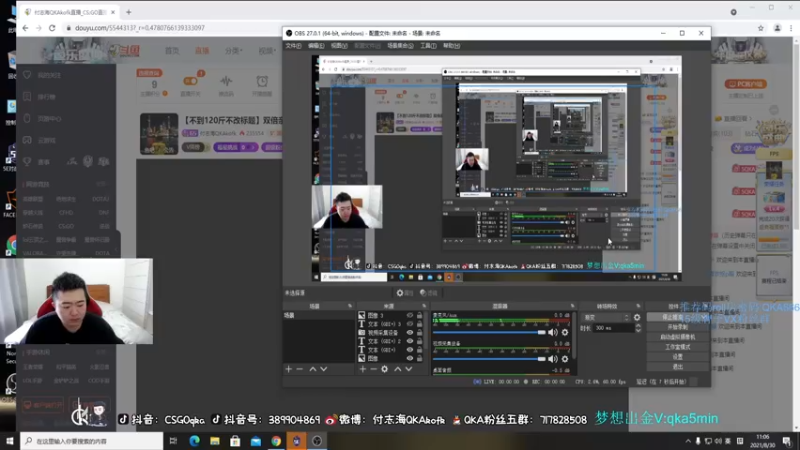Click the 开始录制 start recording button
The height and width of the screenshot is (450, 800).
pyautogui.click(x=678, y=327)
